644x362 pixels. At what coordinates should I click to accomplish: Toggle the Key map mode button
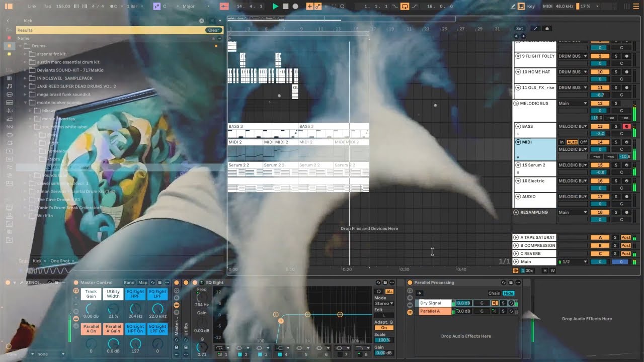[x=531, y=7]
